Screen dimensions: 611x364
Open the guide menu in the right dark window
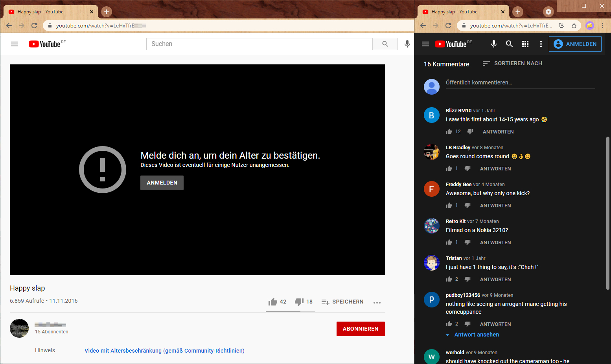click(425, 44)
